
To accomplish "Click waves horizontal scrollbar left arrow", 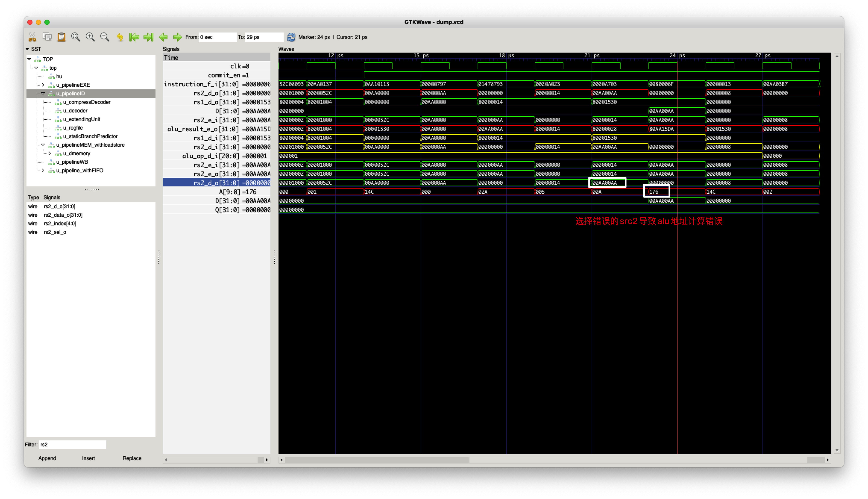I will [x=281, y=460].
